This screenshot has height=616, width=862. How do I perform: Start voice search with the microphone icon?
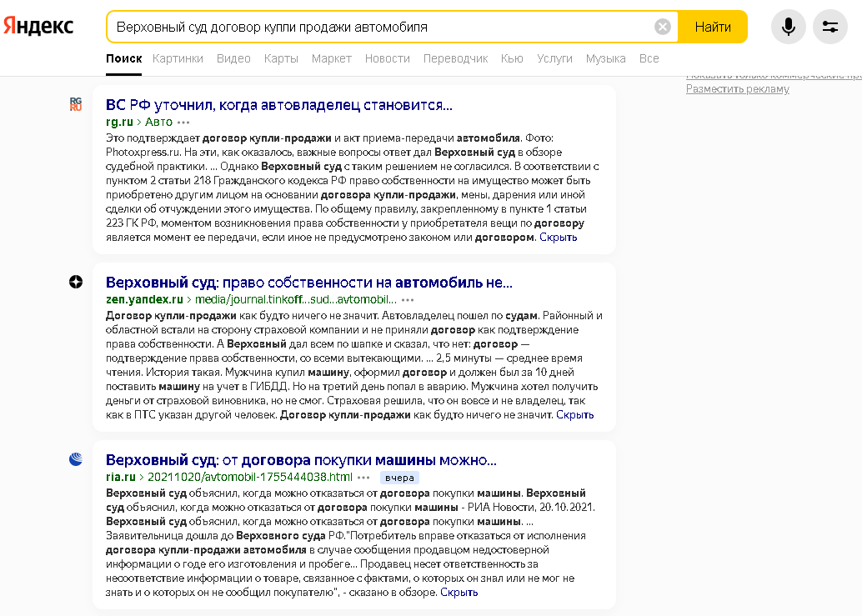(x=788, y=27)
